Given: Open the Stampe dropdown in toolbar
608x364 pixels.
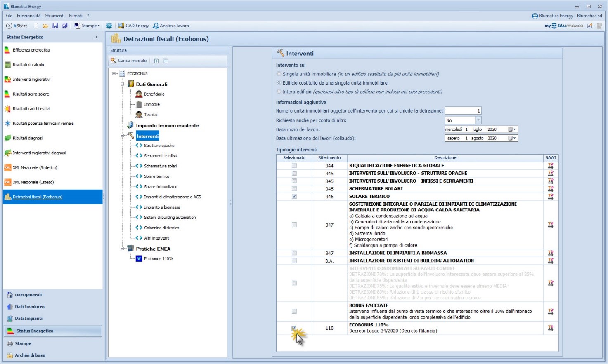Looking at the screenshot, I should 87,26.
